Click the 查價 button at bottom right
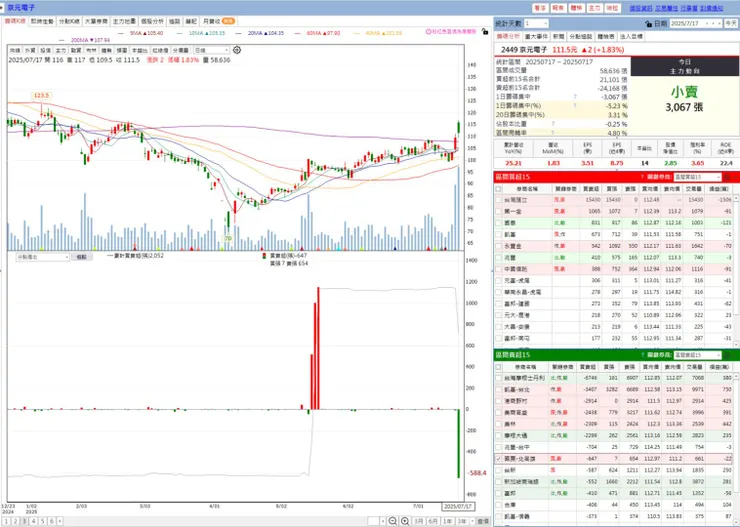This screenshot has width=740, height=527. pyautogui.click(x=483, y=521)
